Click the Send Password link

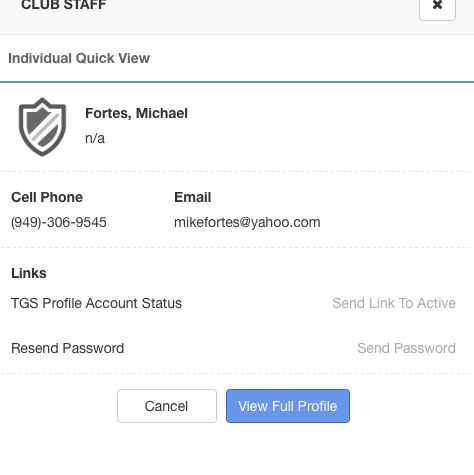[x=406, y=348]
